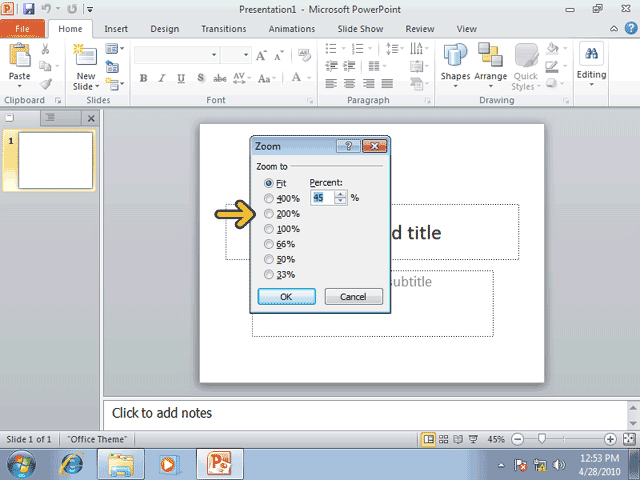Image resolution: width=640 pixels, height=480 pixels.
Task: Click the zoom slider handle
Action: coord(542,439)
